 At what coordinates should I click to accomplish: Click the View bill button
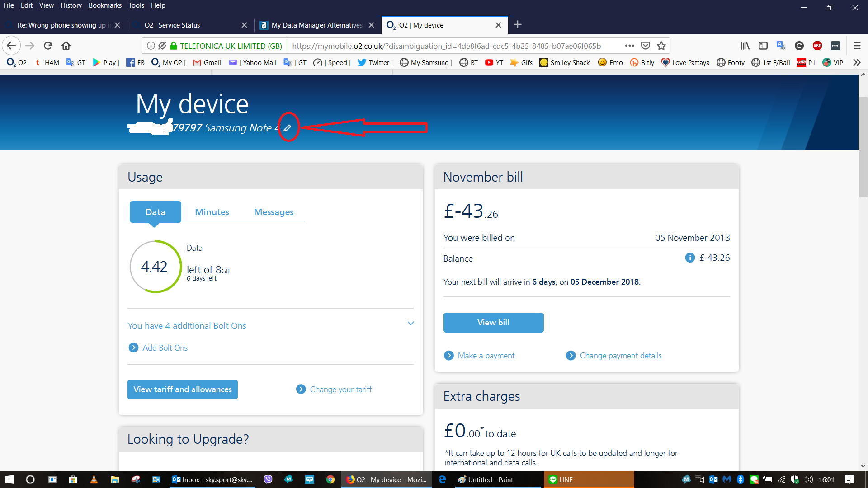point(493,322)
